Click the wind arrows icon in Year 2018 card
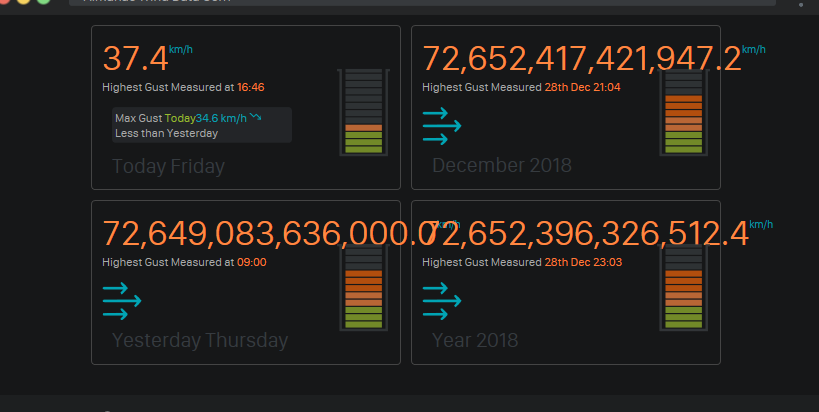 click(x=442, y=301)
